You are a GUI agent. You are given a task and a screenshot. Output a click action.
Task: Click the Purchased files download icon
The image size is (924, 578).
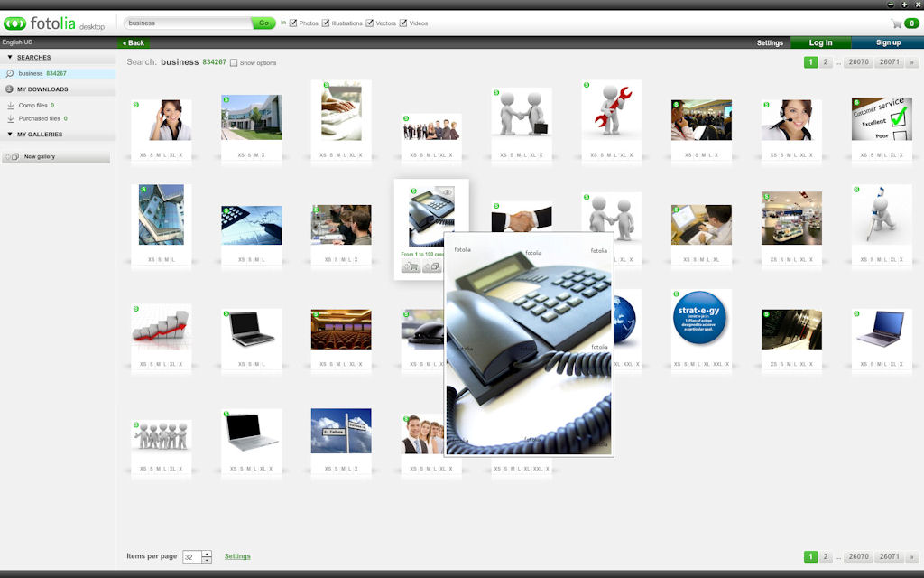point(10,118)
